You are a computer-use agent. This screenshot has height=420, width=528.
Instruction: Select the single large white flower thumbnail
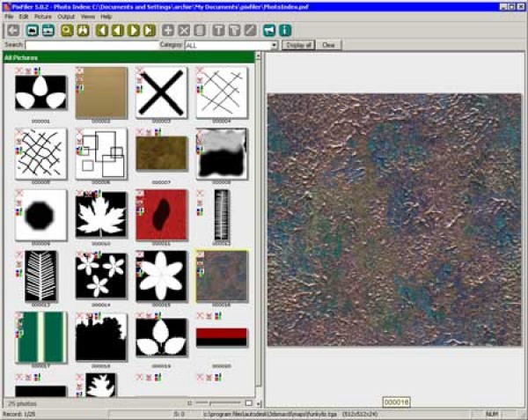[x=161, y=276]
